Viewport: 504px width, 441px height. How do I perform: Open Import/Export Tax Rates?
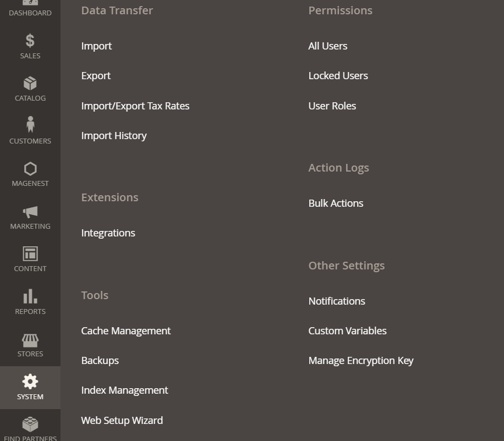click(x=135, y=106)
